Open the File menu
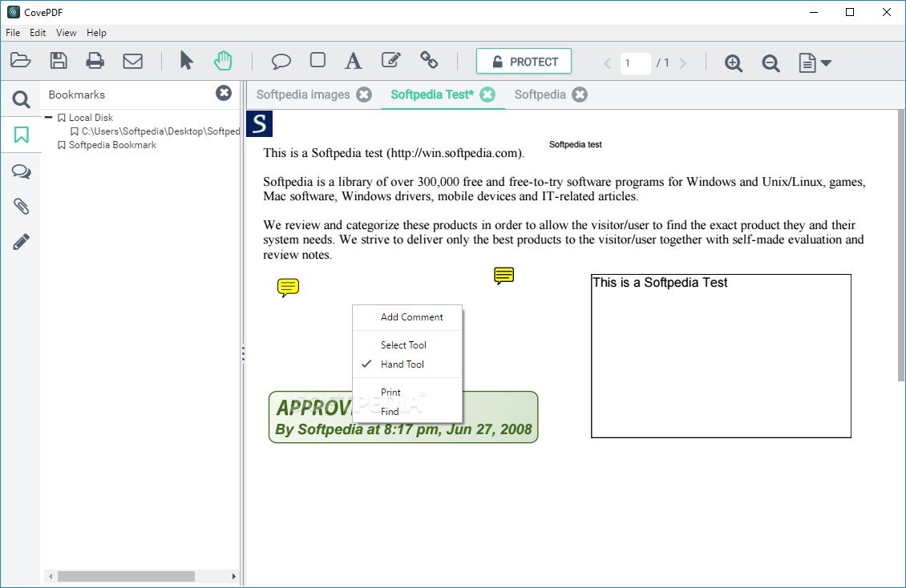 13,33
